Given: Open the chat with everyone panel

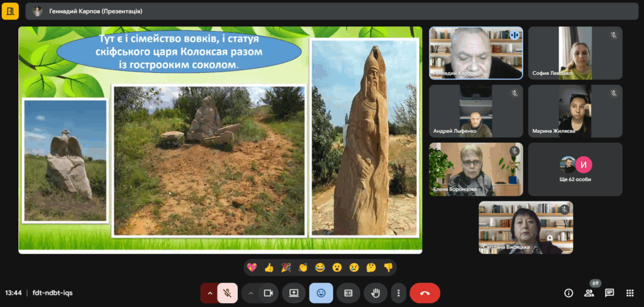Looking at the screenshot, I should coord(609,293).
